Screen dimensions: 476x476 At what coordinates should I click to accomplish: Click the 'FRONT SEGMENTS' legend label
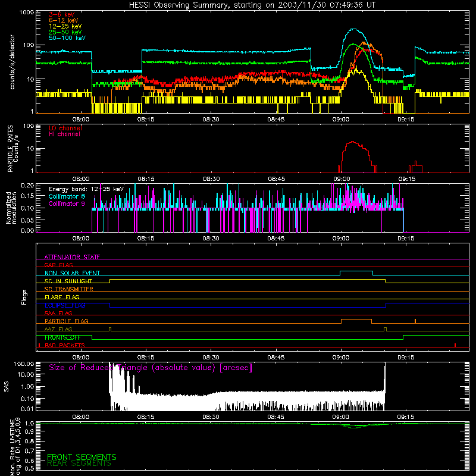click(x=82, y=457)
